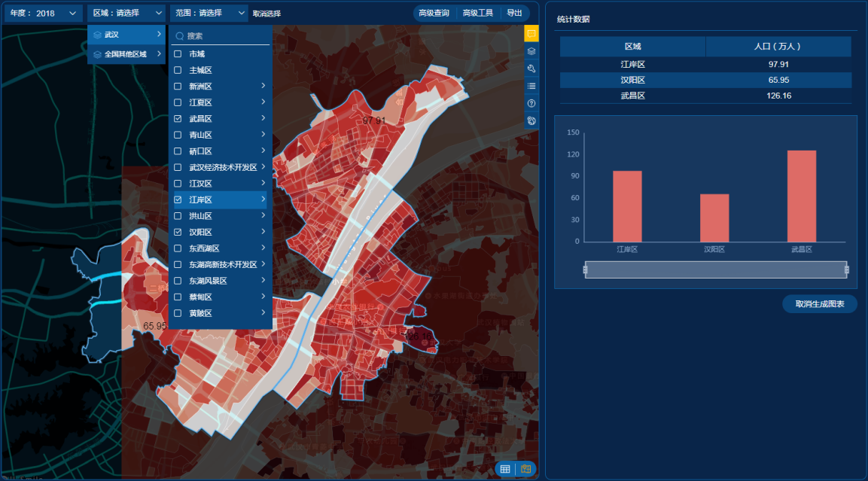Open the 范围 请选择 dropdown

[209, 13]
